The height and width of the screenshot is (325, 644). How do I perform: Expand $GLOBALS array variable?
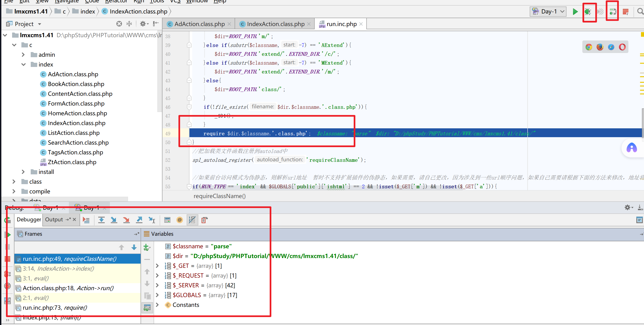(x=157, y=295)
